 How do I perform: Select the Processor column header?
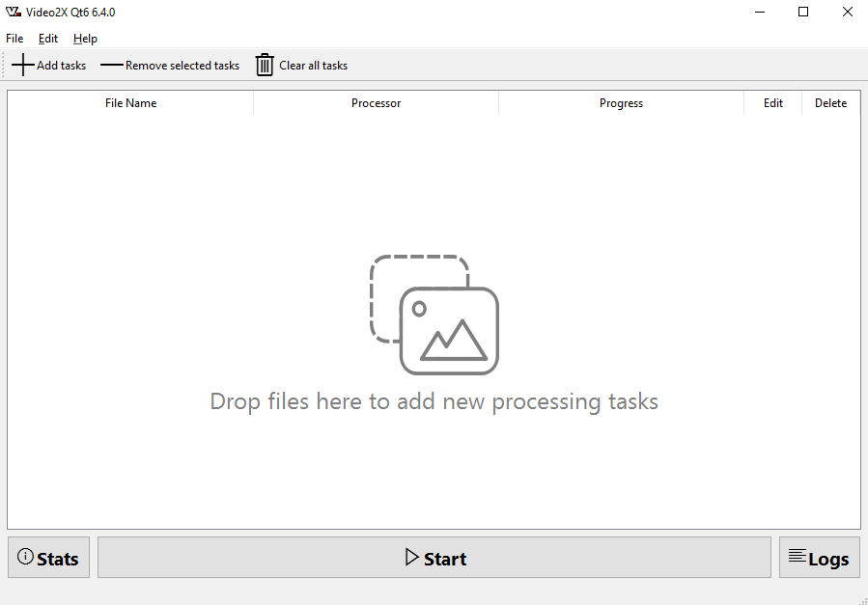[376, 103]
